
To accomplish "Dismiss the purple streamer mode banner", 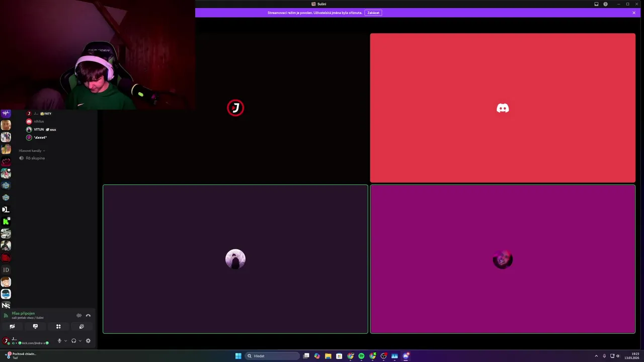I will click(634, 13).
